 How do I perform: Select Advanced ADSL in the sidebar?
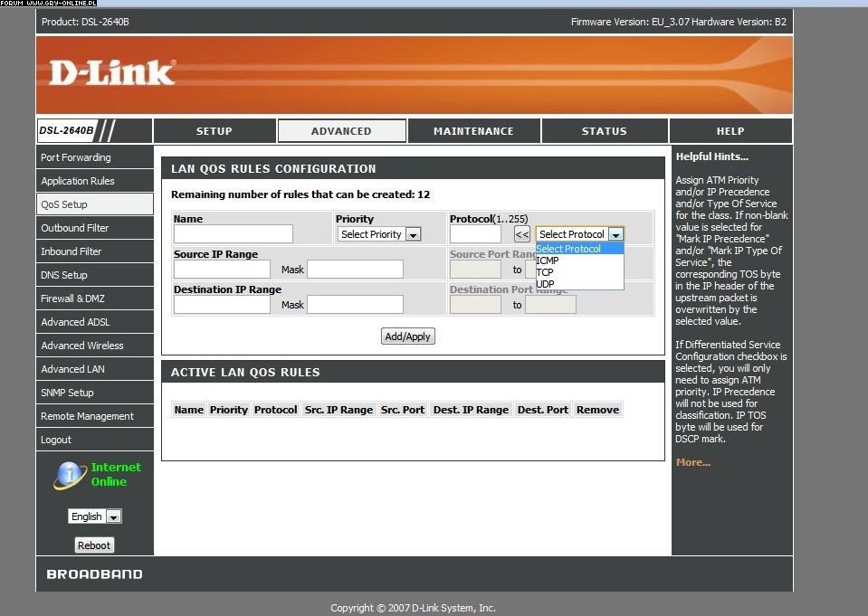coord(95,322)
